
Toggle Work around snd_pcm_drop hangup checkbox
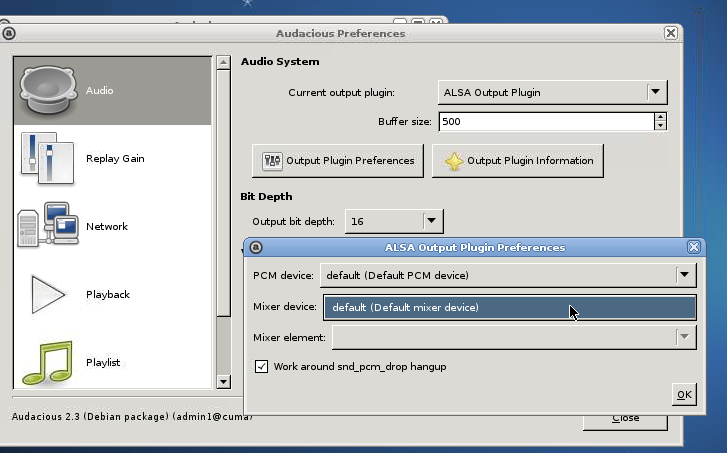261,366
